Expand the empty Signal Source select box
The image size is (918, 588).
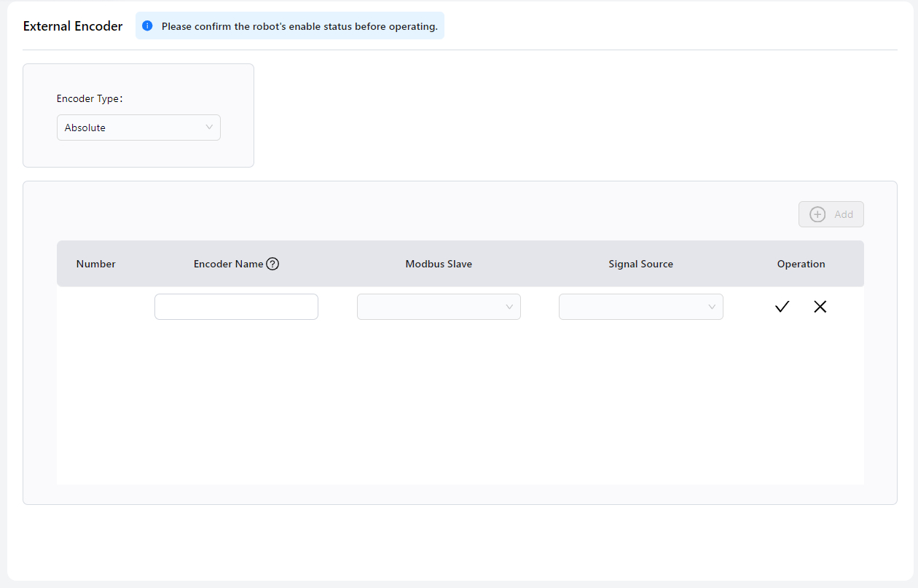click(632, 307)
